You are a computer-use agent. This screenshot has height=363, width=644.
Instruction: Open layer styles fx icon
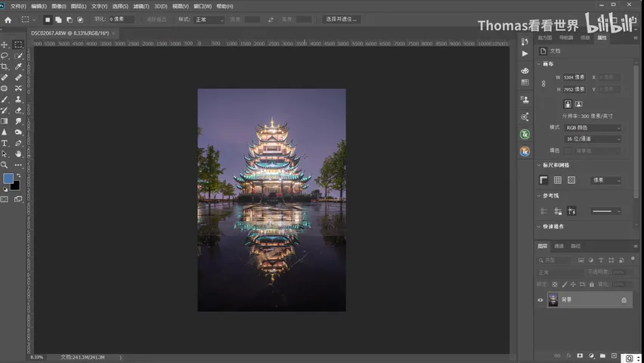(568, 355)
